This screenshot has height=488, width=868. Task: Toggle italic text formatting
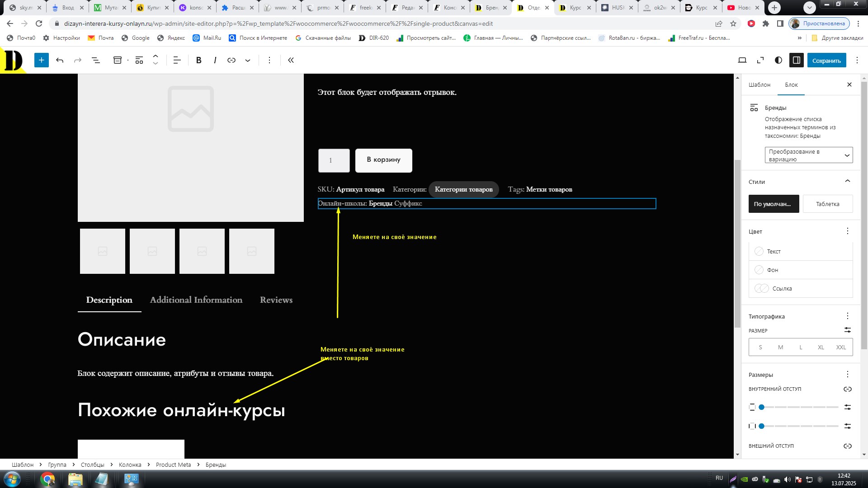click(215, 60)
